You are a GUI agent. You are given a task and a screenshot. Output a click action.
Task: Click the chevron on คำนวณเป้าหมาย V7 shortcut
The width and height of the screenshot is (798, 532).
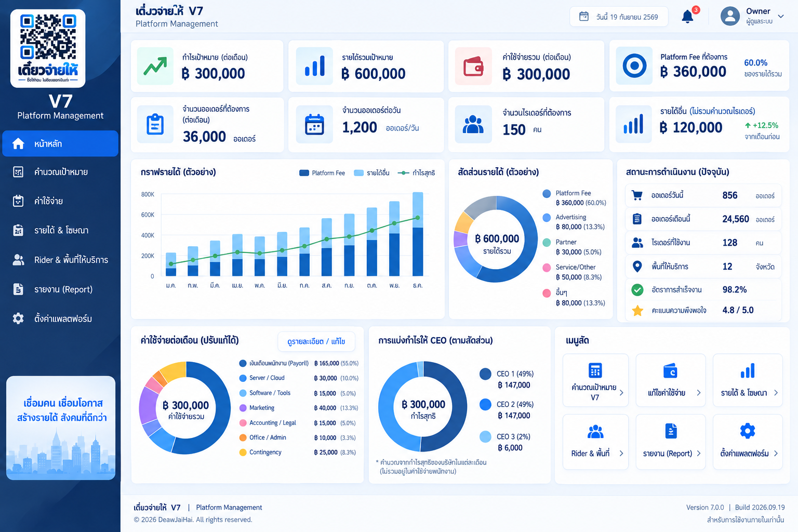click(x=621, y=393)
